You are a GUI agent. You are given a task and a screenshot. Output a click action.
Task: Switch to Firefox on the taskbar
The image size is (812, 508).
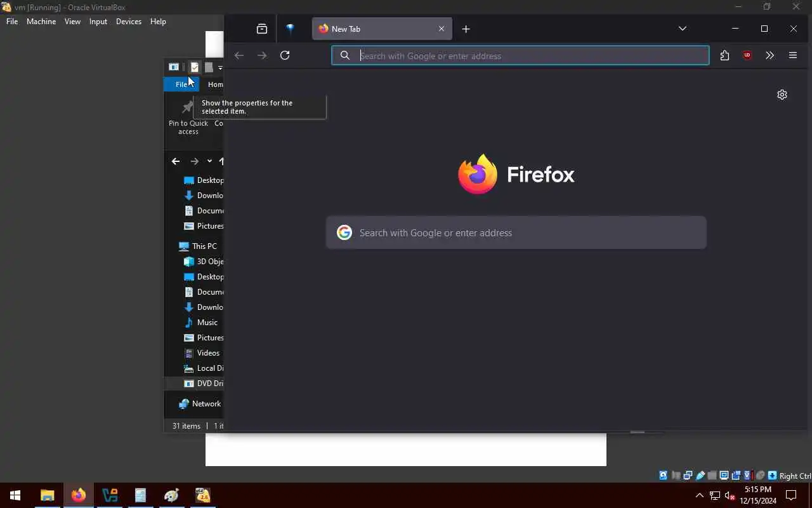click(79, 495)
